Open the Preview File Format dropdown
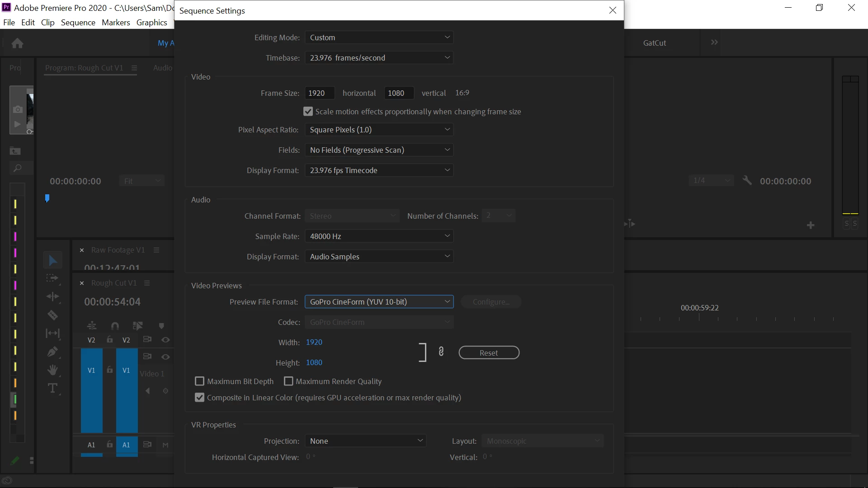The width and height of the screenshot is (868, 488). (x=379, y=302)
